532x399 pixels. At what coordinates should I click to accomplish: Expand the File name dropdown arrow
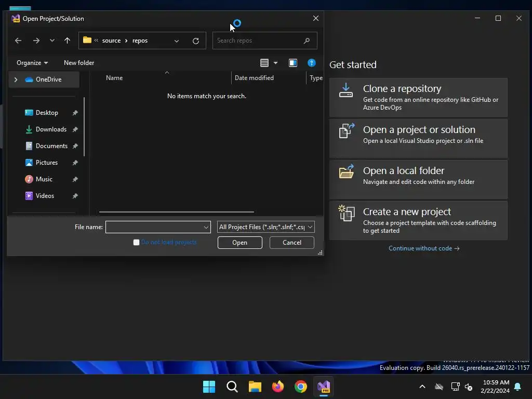pos(206,228)
